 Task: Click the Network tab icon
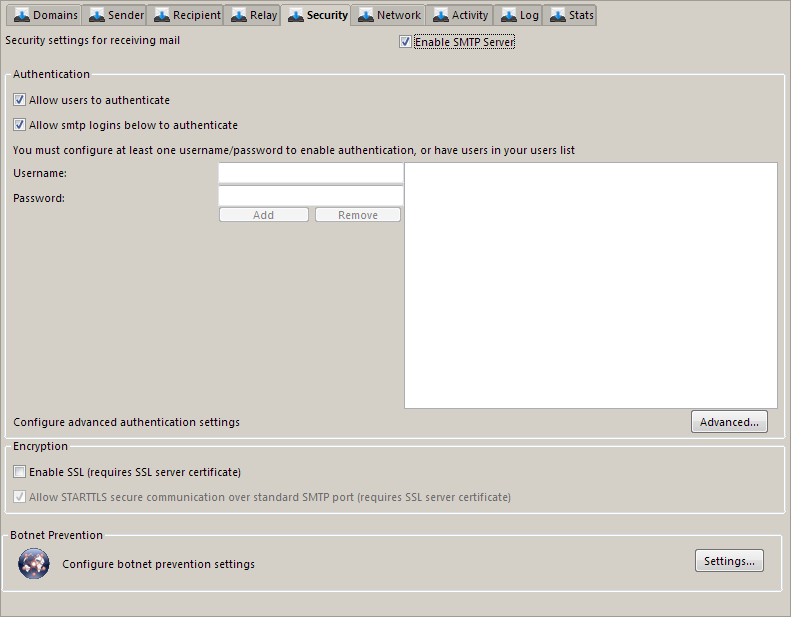[366, 15]
